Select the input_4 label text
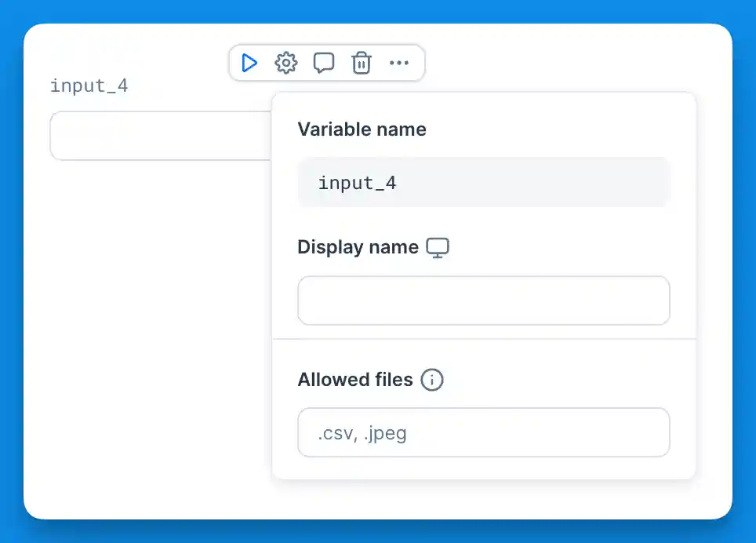This screenshot has height=543, width=756. pyautogui.click(x=89, y=86)
